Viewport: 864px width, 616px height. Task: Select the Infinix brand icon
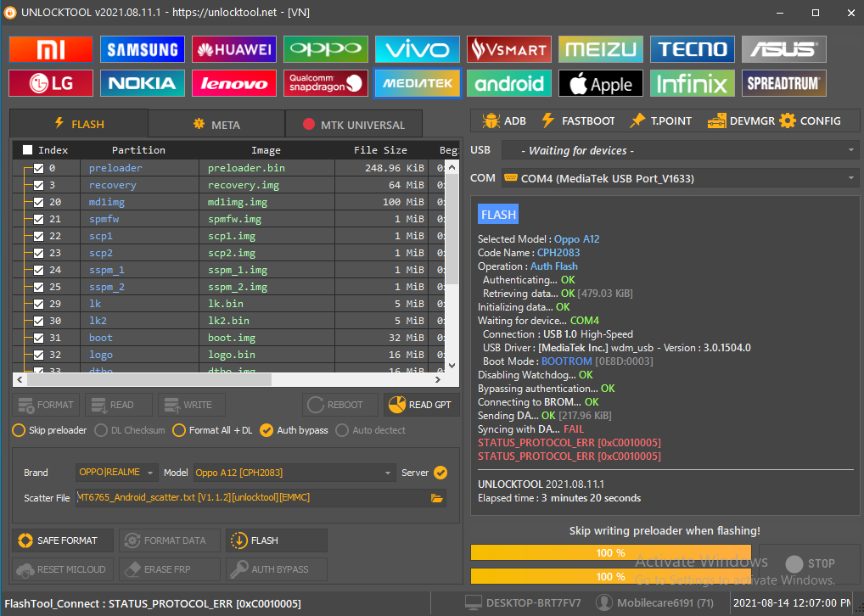pyautogui.click(x=692, y=83)
